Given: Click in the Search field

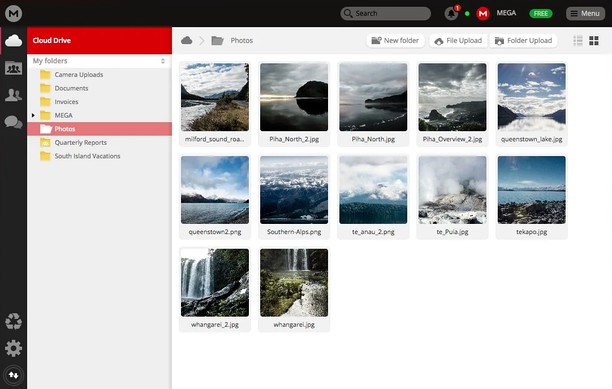Looking at the screenshot, I should 386,13.
